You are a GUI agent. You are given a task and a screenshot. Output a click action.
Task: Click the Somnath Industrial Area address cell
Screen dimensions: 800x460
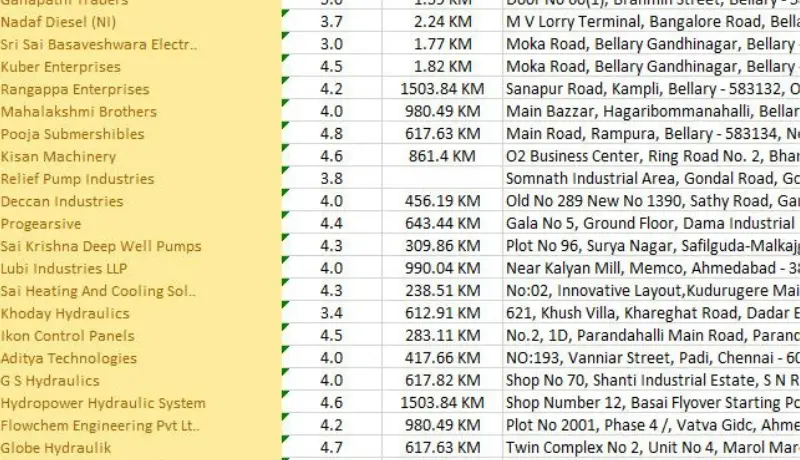click(x=652, y=179)
